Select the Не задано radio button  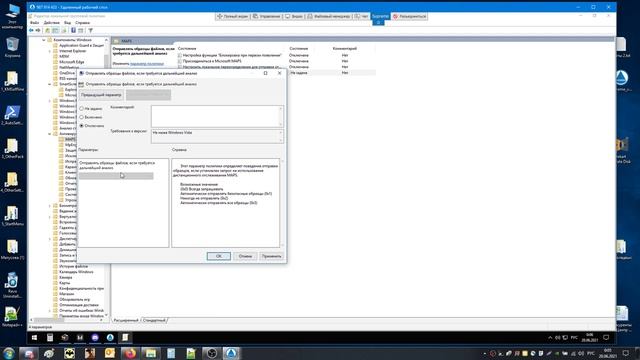coord(82,109)
